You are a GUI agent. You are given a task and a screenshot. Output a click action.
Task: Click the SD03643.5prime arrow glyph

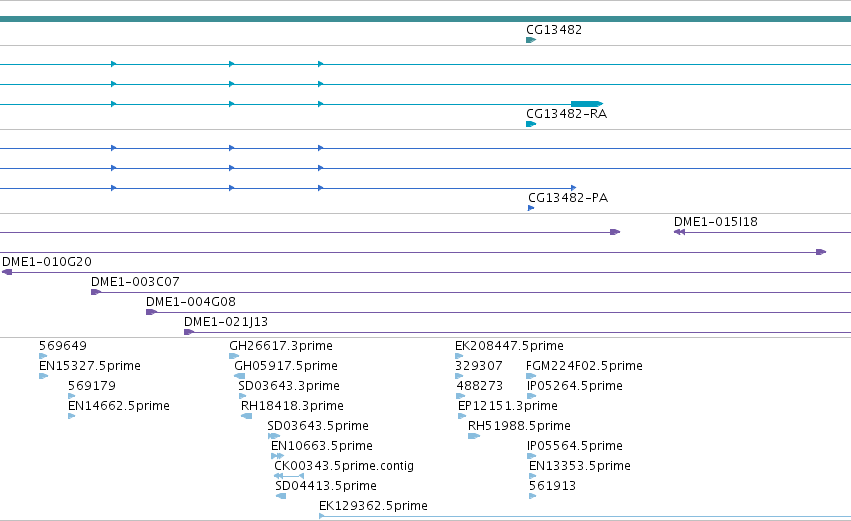click(x=274, y=436)
